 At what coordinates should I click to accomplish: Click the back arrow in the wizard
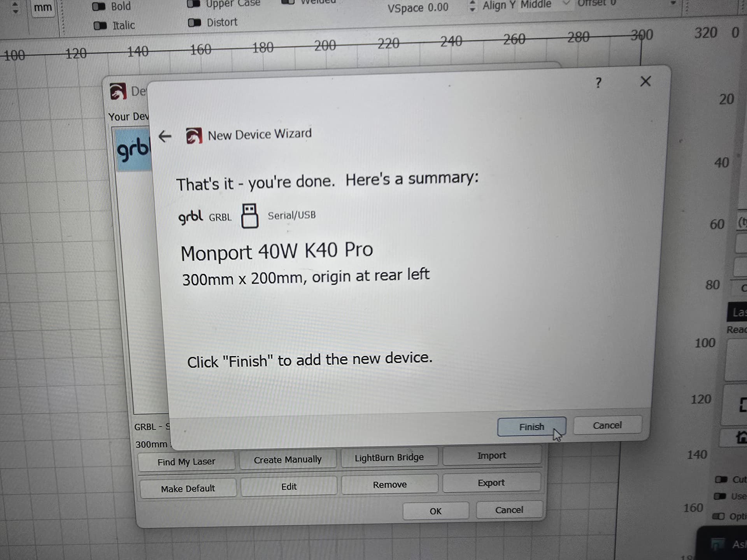coord(165,136)
